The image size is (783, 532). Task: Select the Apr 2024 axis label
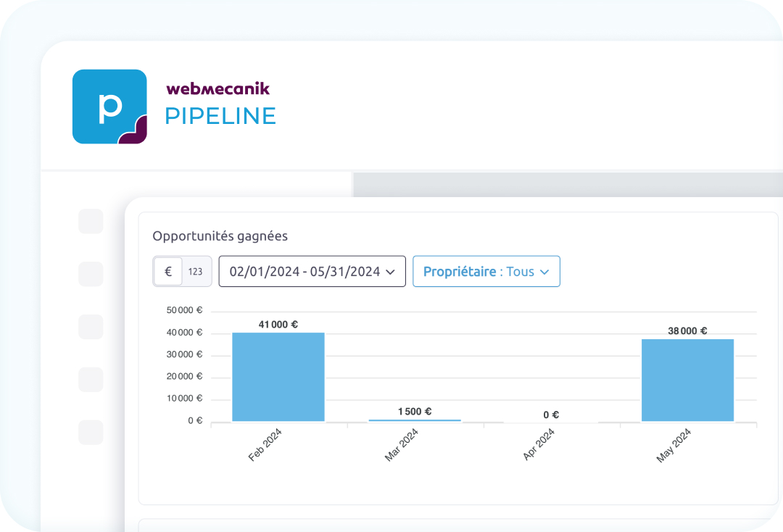(x=539, y=444)
